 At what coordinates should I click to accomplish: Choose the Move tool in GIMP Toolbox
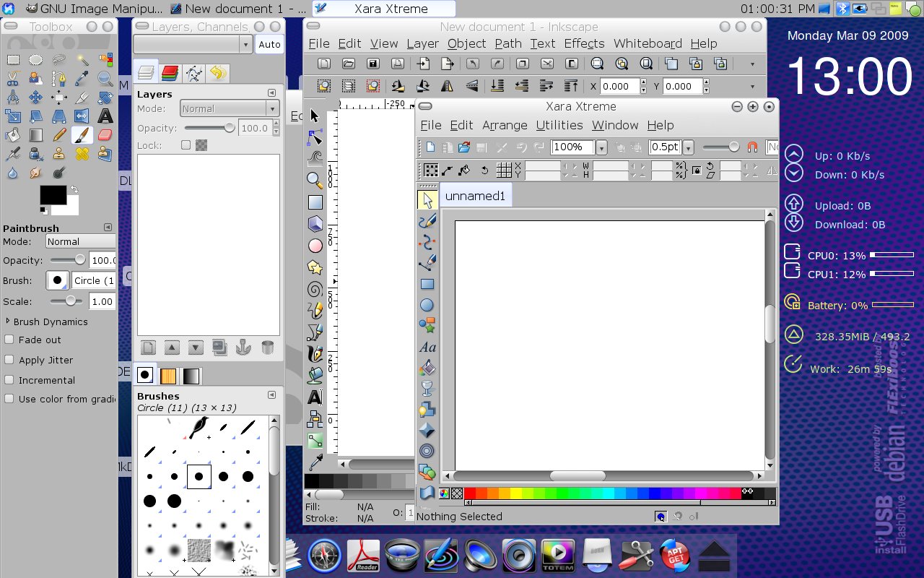point(35,98)
